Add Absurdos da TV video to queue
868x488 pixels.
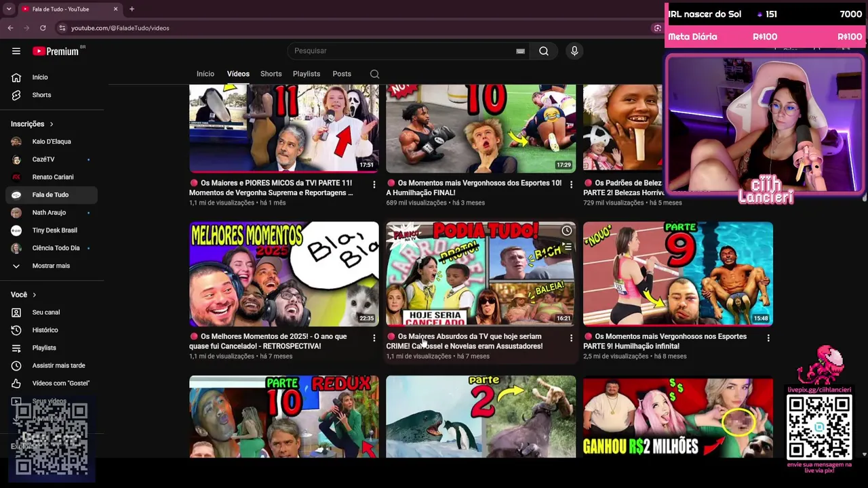[x=566, y=247]
